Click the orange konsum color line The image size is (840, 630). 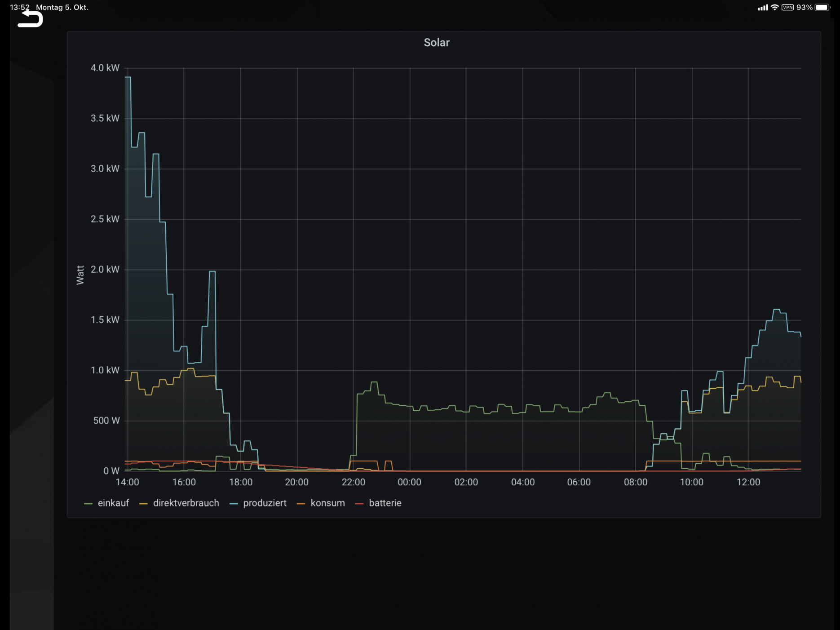[x=301, y=504]
